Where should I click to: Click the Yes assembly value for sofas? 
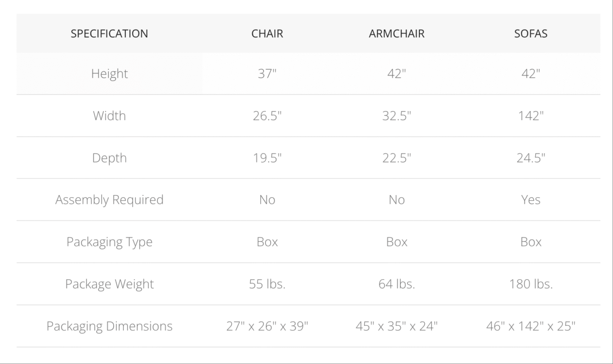(x=530, y=200)
